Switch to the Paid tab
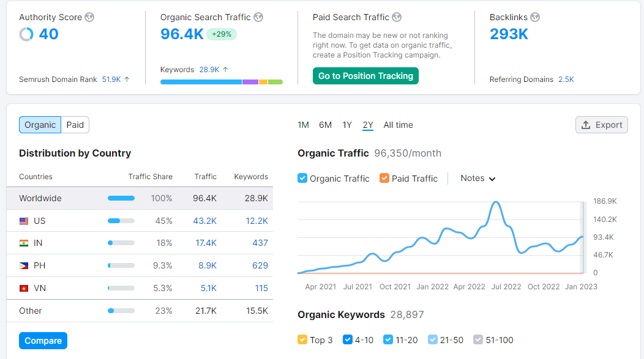The width and height of the screenshot is (644, 359). tap(75, 125)
